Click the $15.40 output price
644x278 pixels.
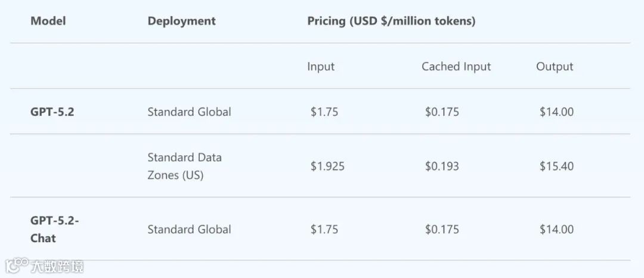coord(556,166)
